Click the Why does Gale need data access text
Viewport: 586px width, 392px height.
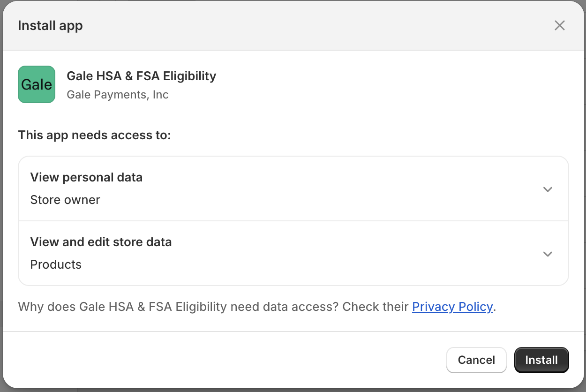(214, 307)
